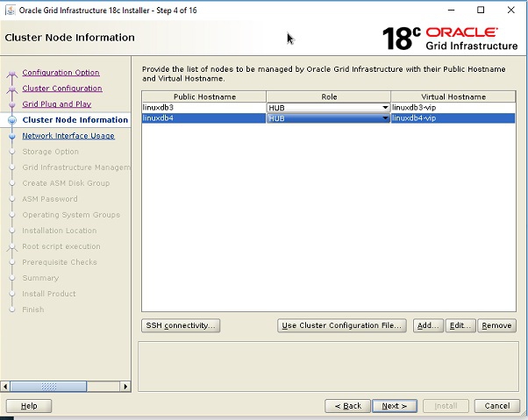Viewport: 528px width, 420px height.
Task: Cancel the Grid Infrastructure installation
Action: 497,406
